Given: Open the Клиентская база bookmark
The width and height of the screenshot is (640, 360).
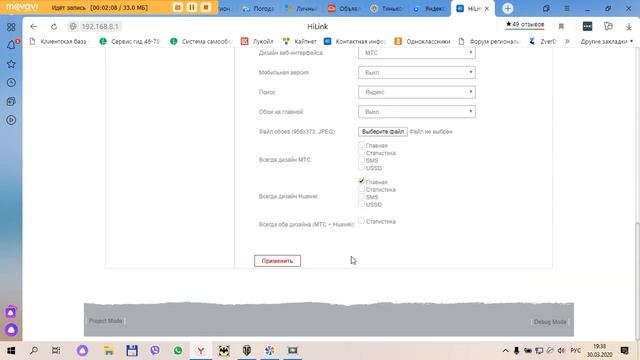Looking at the screenshot, I should [x=58, y=41].
